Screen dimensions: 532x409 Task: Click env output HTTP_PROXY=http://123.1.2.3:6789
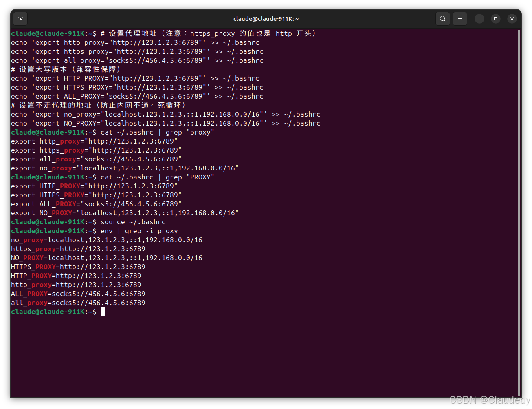tap(76, 276)
